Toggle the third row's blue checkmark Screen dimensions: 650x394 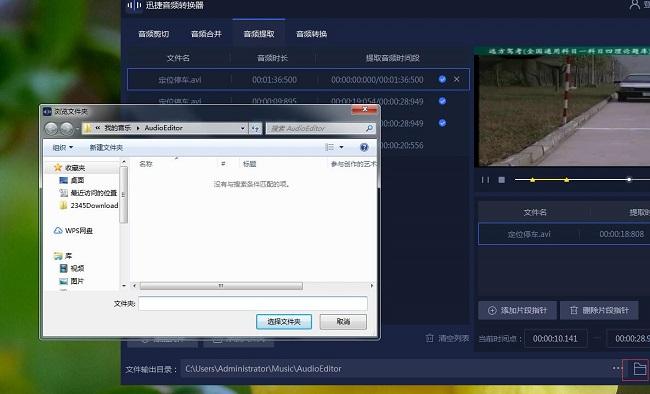[x=442, y=123]
